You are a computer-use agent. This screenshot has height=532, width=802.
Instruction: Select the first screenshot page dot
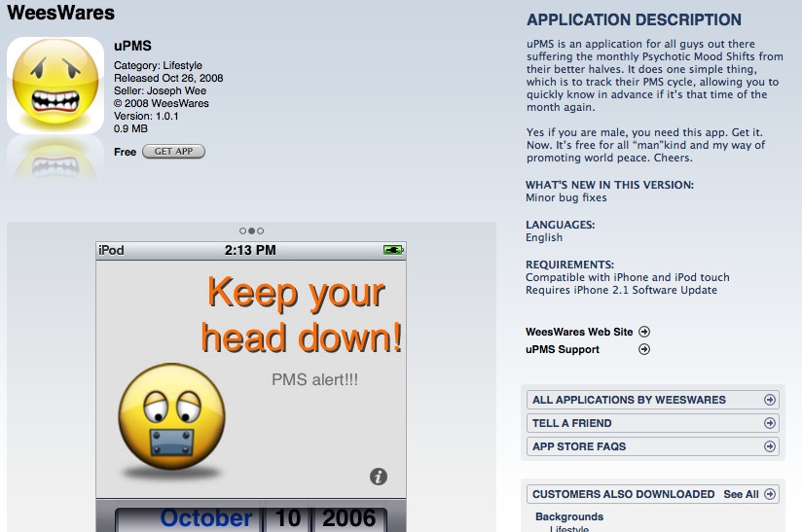click(243, 231)
